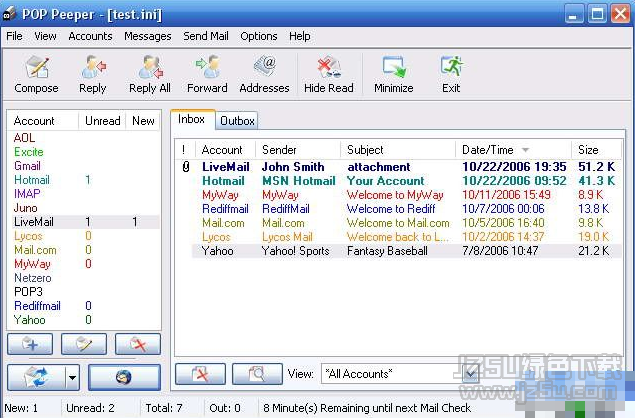635x418 pixels.
Task: Select MyWay in the accounts list
Action: pos(32,264)
